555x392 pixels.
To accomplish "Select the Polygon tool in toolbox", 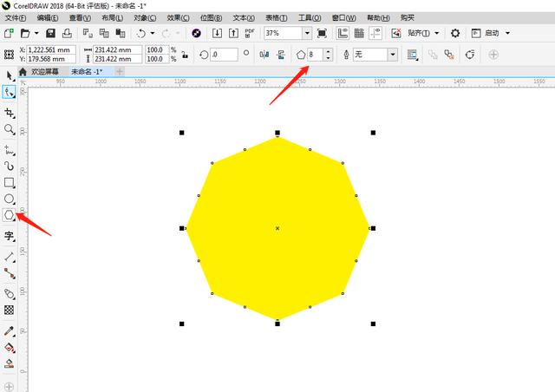I will [x=9, y=215].
